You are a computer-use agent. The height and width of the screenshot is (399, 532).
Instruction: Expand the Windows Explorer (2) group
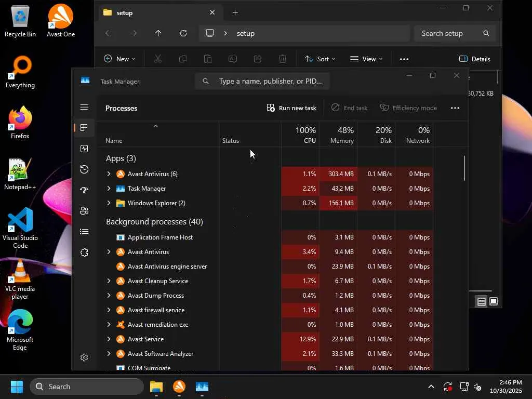coord(109,203)
